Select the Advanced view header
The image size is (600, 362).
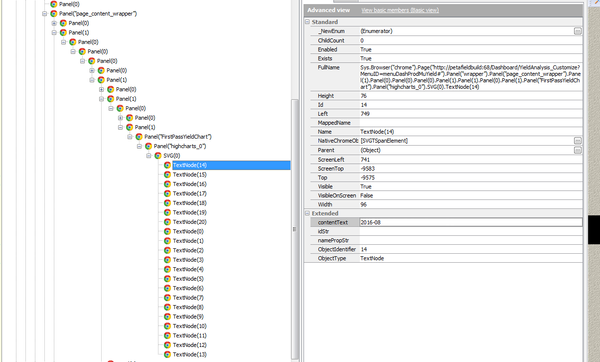coord(328,10)
